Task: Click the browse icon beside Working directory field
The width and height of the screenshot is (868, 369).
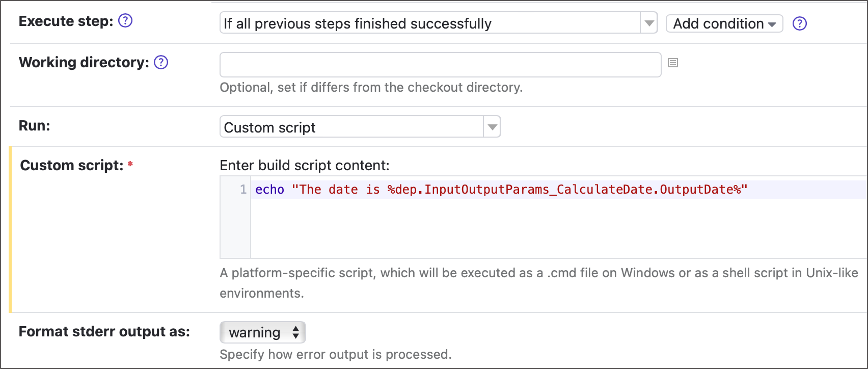Action: [x=673, y=63]
